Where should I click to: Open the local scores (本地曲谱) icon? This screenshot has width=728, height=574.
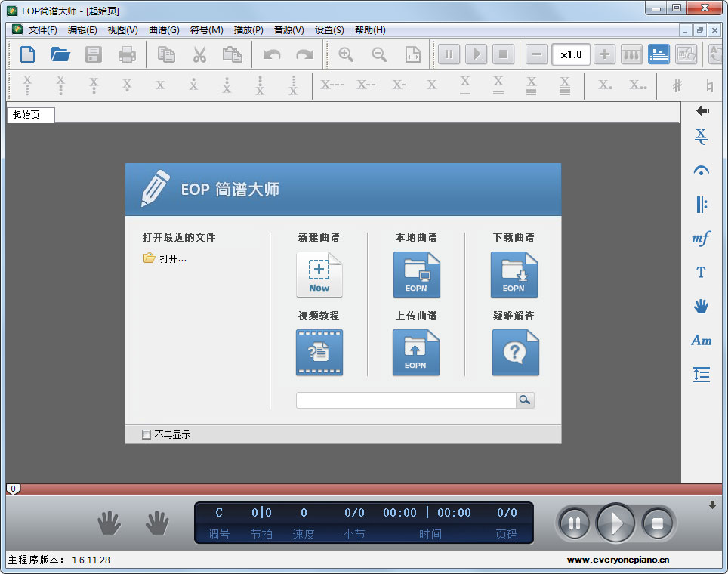point(416,275)
